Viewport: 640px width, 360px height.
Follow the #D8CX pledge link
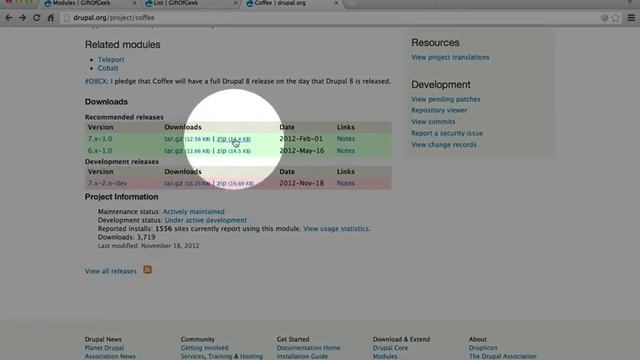pyautogui.click(x=96, y=81)
